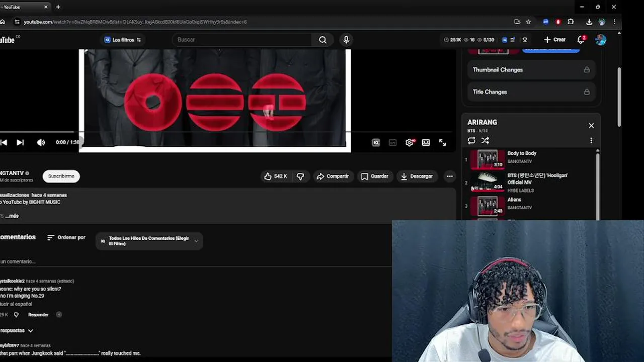The height and width of the screenshot is (362, 644).
Task: Open a new browser tab
Action: click(58, 7)
